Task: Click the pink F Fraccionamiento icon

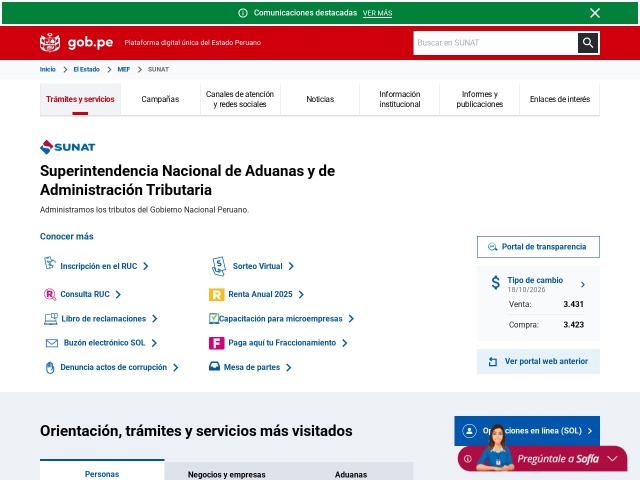Action: pyautogui.click(x=217, y=343)
